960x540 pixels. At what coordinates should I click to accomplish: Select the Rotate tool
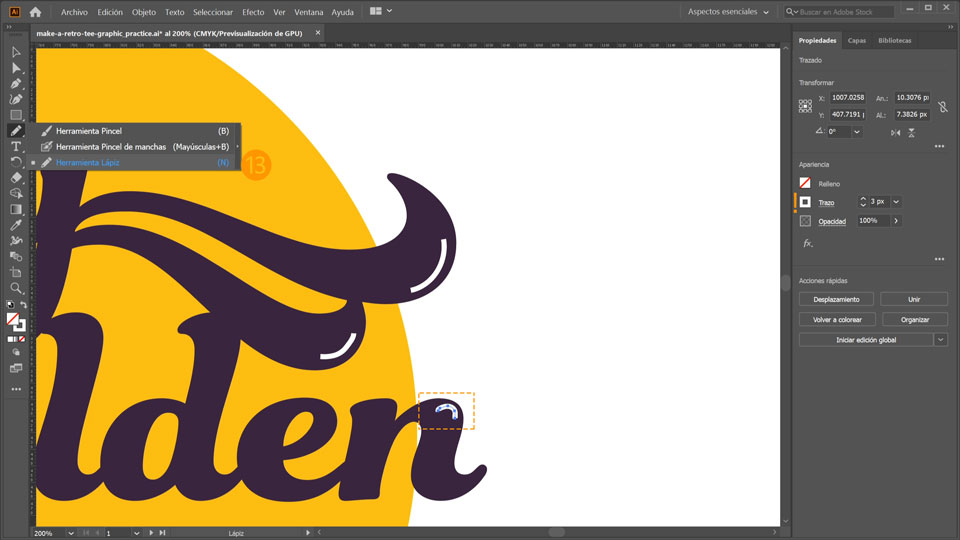(16, 162)
